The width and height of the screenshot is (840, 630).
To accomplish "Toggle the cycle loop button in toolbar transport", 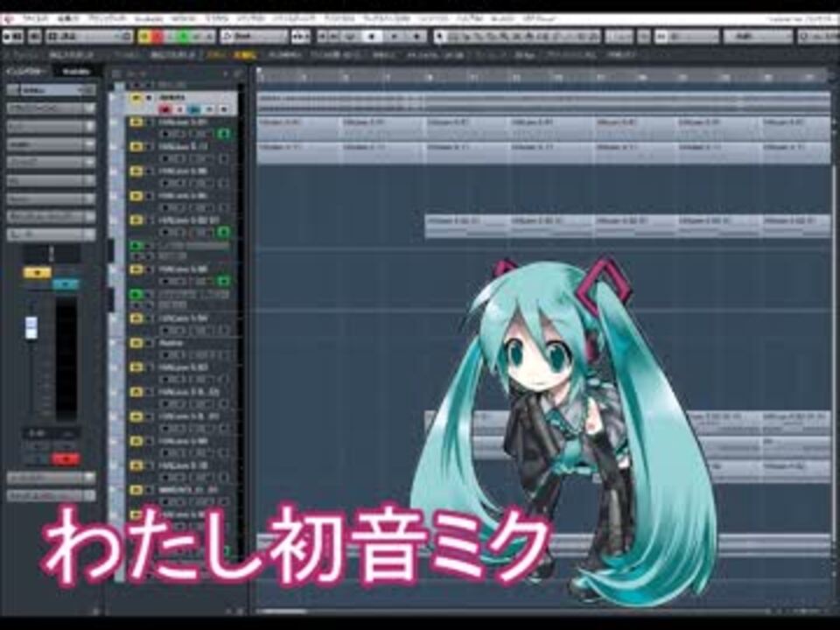I will [350, 37].
